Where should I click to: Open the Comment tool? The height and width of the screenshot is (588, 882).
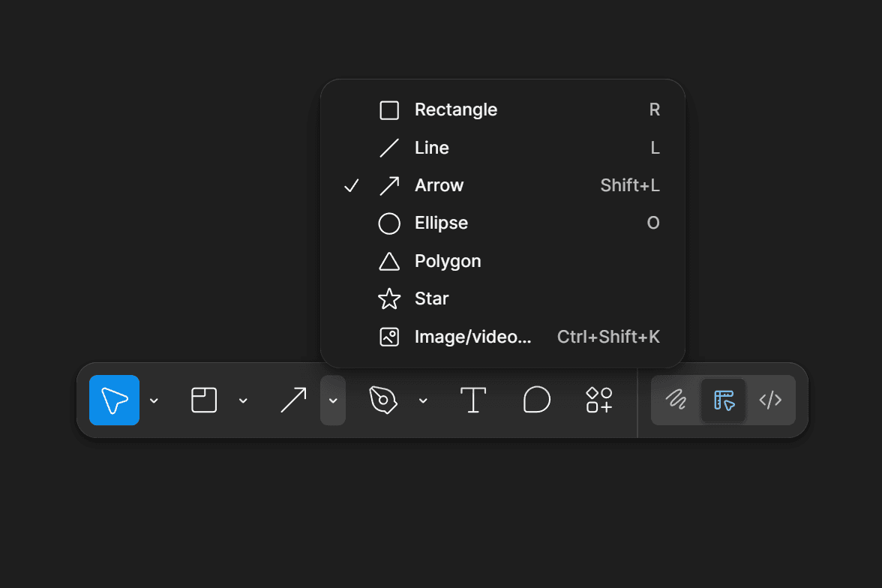pos(537,400)
